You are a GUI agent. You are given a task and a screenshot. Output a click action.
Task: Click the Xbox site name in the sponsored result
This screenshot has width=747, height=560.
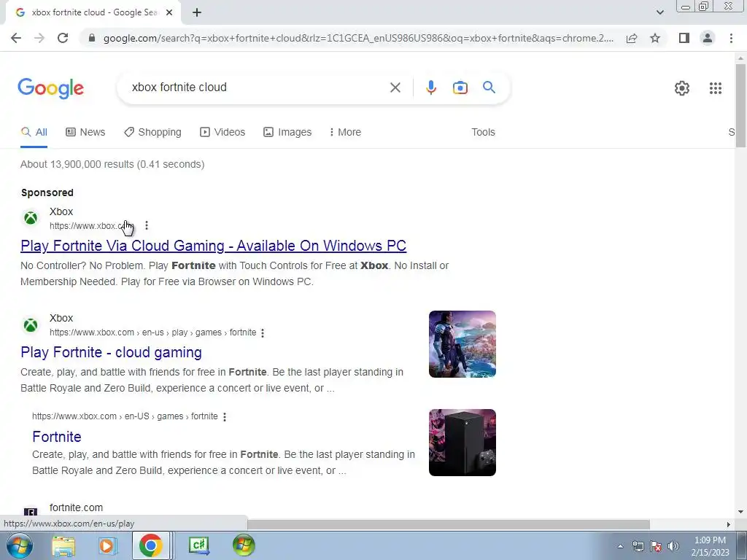(61, 212)
